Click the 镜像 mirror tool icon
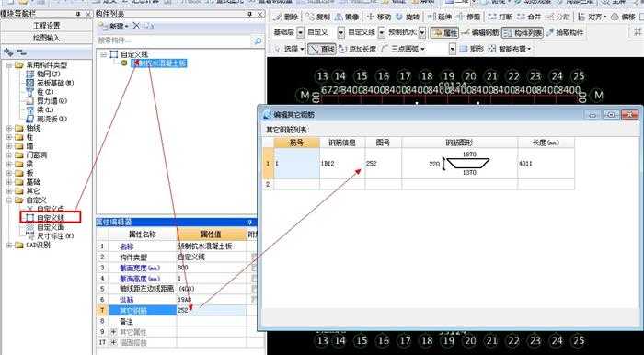 [x=347, y=17]
